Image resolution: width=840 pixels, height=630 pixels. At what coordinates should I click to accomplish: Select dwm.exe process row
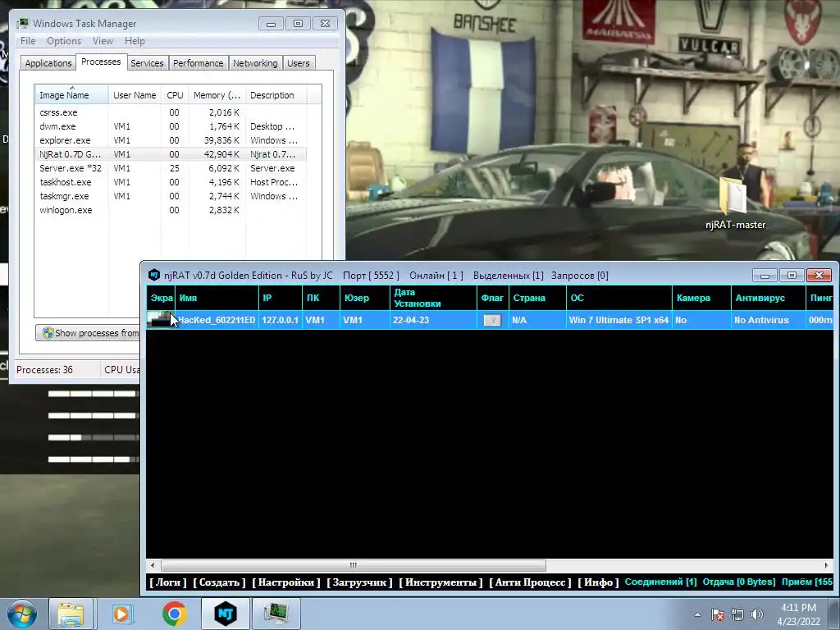point(171,126)
